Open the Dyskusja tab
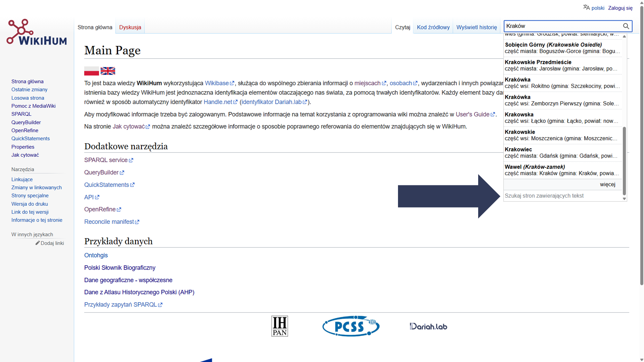Image resolution: width=644 pixels, height=362 pixels. [x=130, y=27]
